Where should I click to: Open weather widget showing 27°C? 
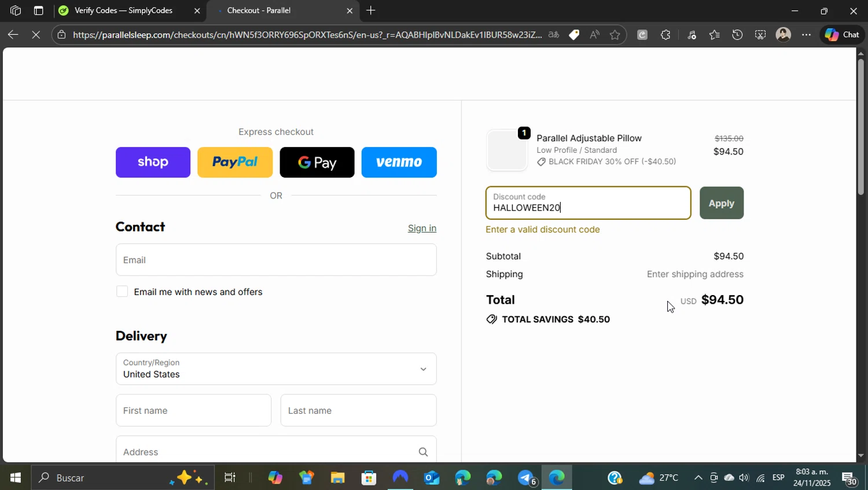(x=659, y=478)
